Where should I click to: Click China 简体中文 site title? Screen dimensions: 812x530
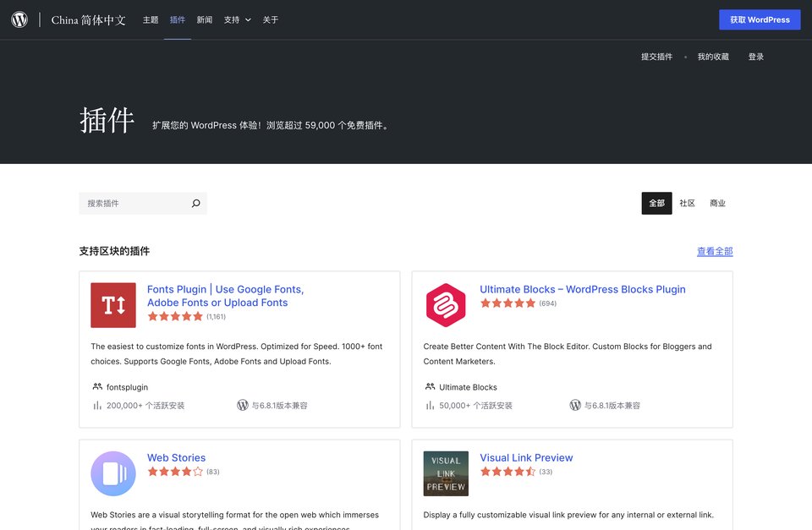pos(89,19)
